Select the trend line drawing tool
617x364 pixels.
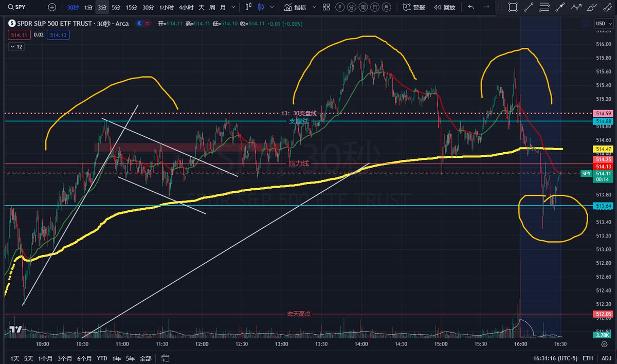pos(528,7)
